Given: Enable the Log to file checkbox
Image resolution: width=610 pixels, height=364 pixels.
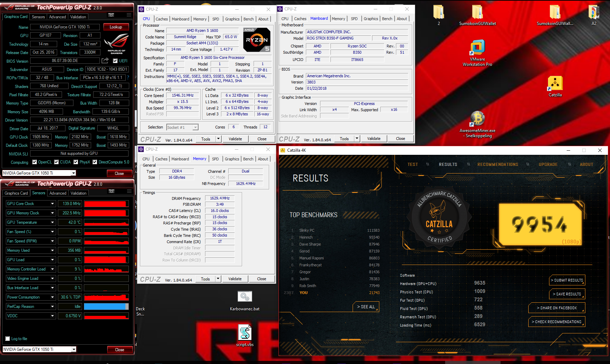Looking at the screenshot, I should (8, 339).
